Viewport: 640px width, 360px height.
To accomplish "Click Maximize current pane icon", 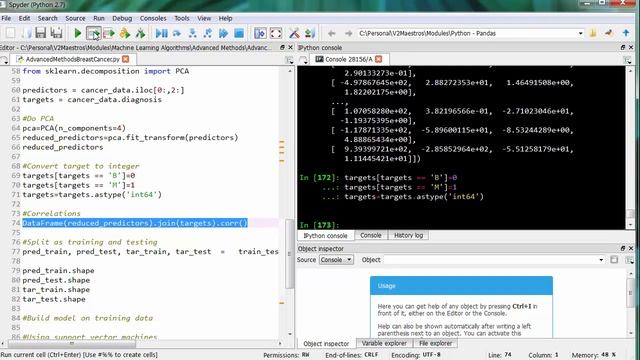I will [x=260, y=33].
